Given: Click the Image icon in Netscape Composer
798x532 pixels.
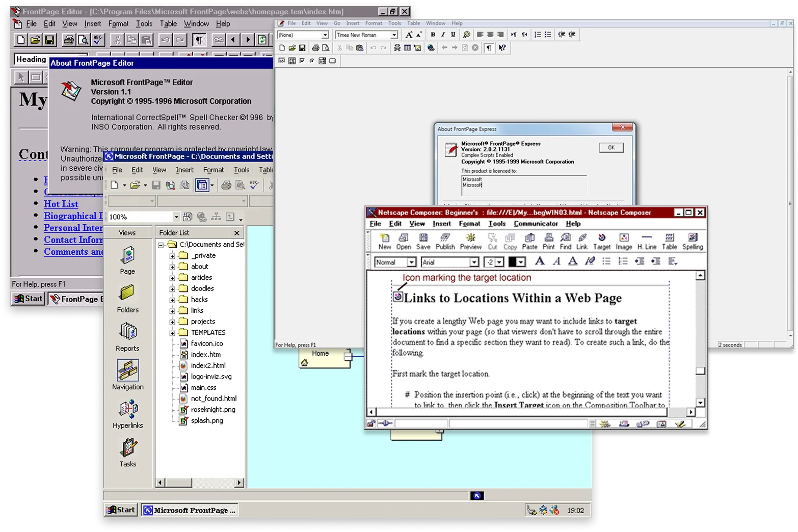Looking at the screenshot, I should [624, 242].
